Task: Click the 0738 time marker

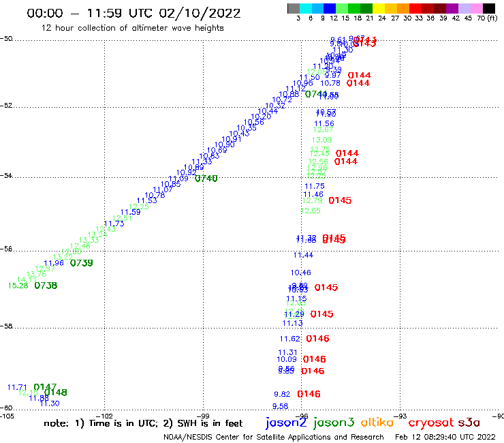Action: point(46,286)
